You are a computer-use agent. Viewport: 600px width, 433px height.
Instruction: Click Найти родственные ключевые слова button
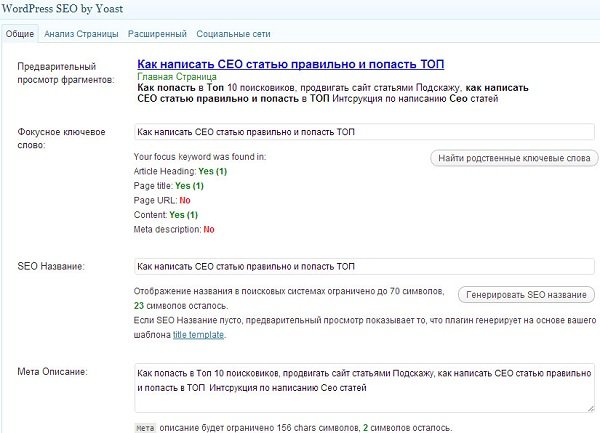pos(514,158)
